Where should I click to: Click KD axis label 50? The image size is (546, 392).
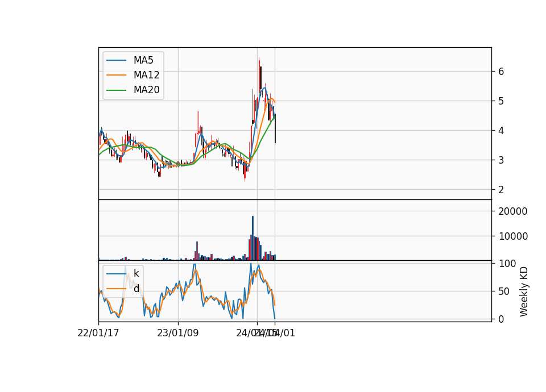[504, 291]
